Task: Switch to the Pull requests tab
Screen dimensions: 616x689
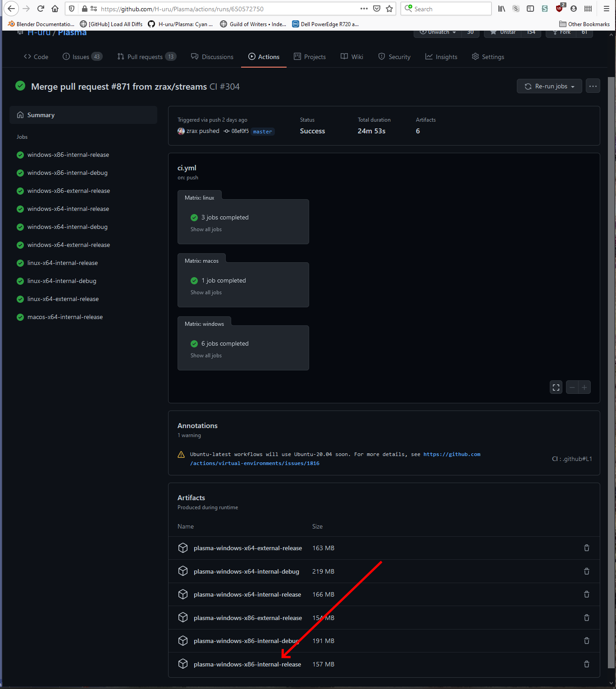Action: pyautogui.click(x=146, y=57)
